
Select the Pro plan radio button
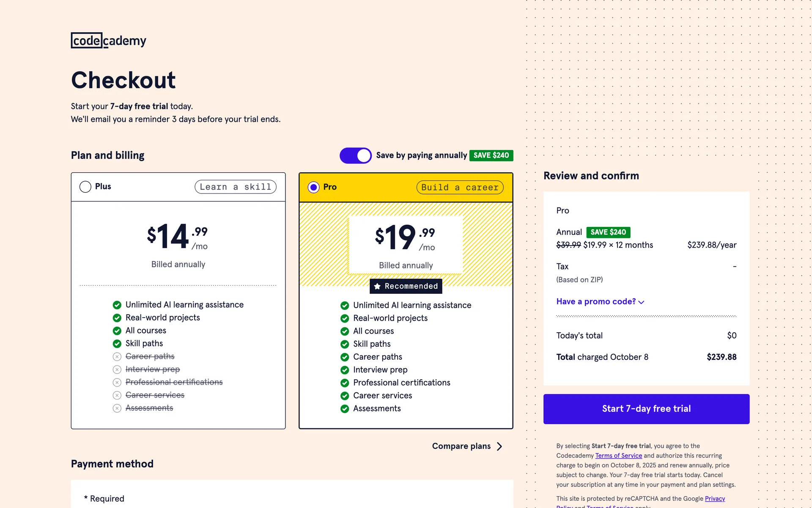(313, 187)
